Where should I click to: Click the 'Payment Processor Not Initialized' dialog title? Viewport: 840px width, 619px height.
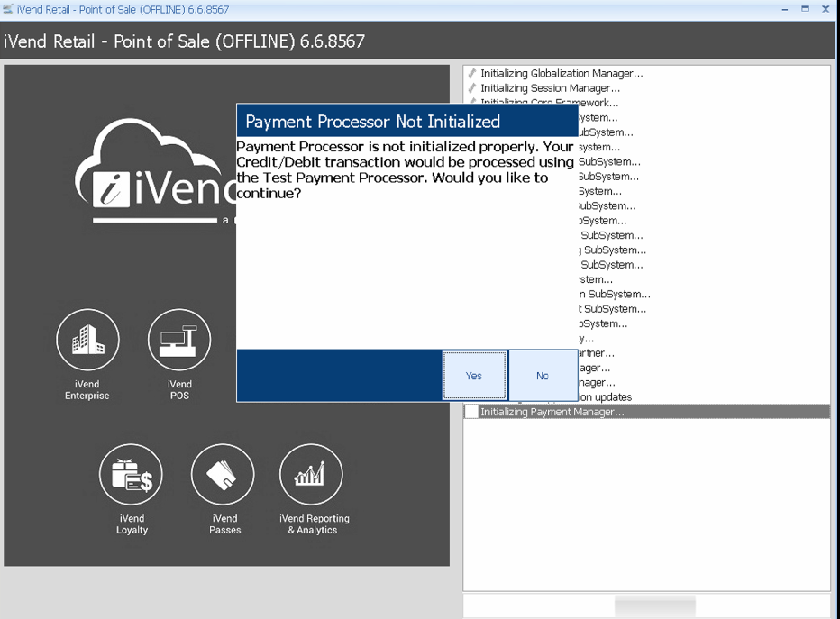[x=372, y=122]
